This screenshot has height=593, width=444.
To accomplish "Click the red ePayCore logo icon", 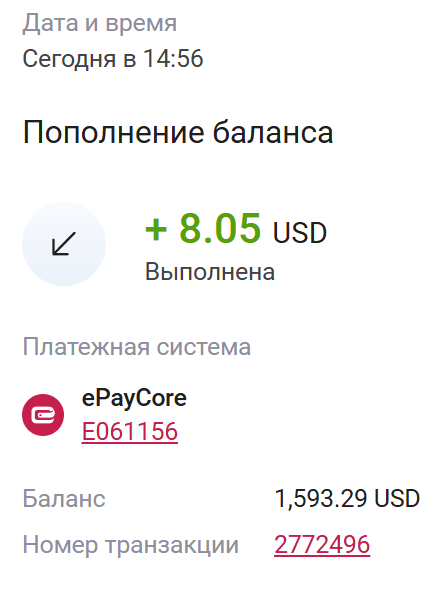I will 43,415.
